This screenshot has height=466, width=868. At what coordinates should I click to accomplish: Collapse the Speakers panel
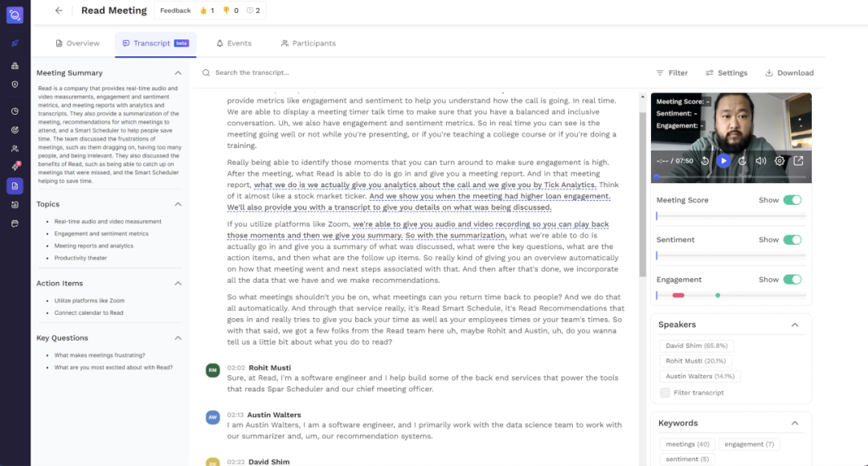(x=794, y=325)
